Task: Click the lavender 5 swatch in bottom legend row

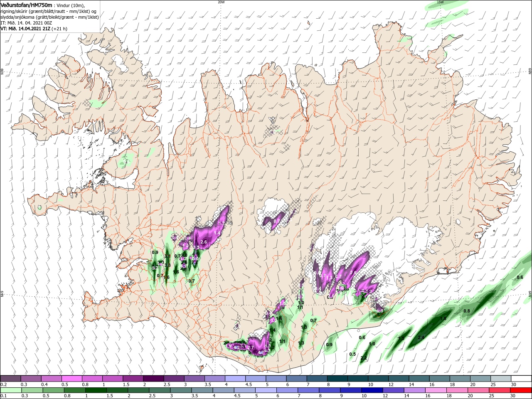Action: (x=265, y=391)
